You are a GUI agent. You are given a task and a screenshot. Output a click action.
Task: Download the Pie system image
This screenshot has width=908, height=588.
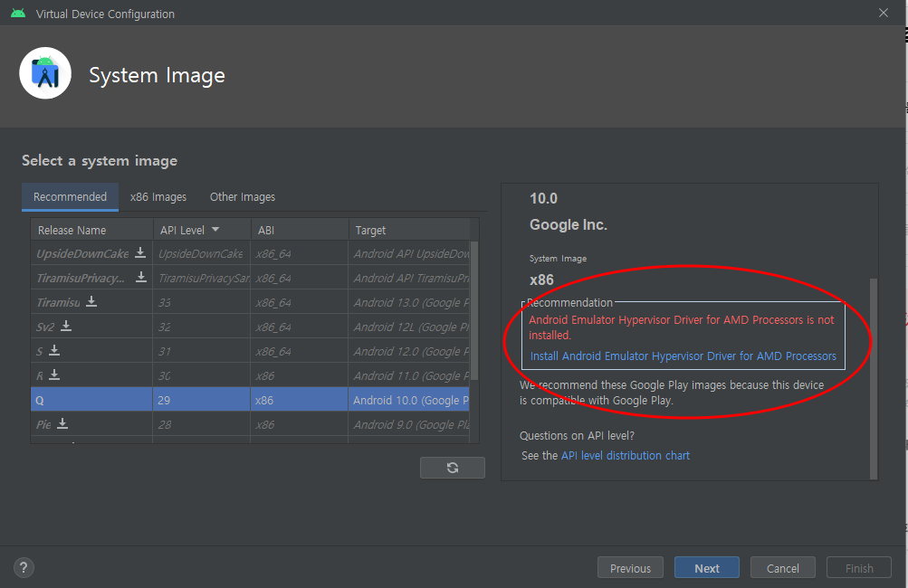[x=62, y=423]
